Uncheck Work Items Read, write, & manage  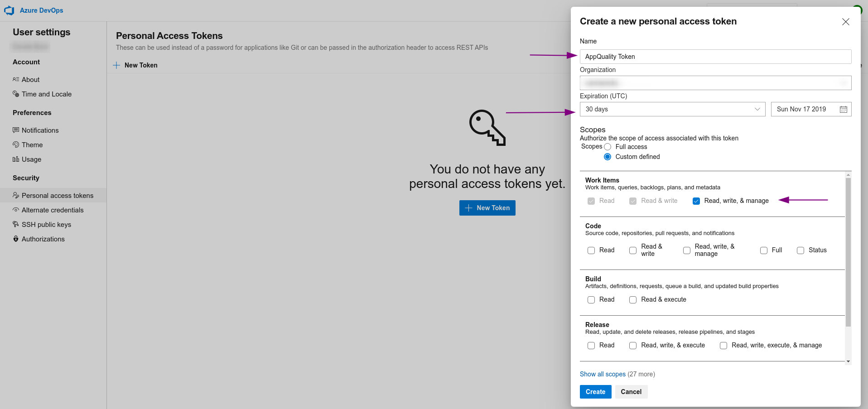[x=696, y=201]
